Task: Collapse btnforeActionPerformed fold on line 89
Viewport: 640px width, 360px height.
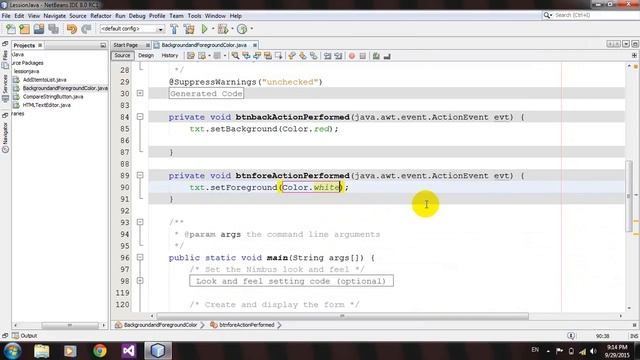Action: point(140,175)
